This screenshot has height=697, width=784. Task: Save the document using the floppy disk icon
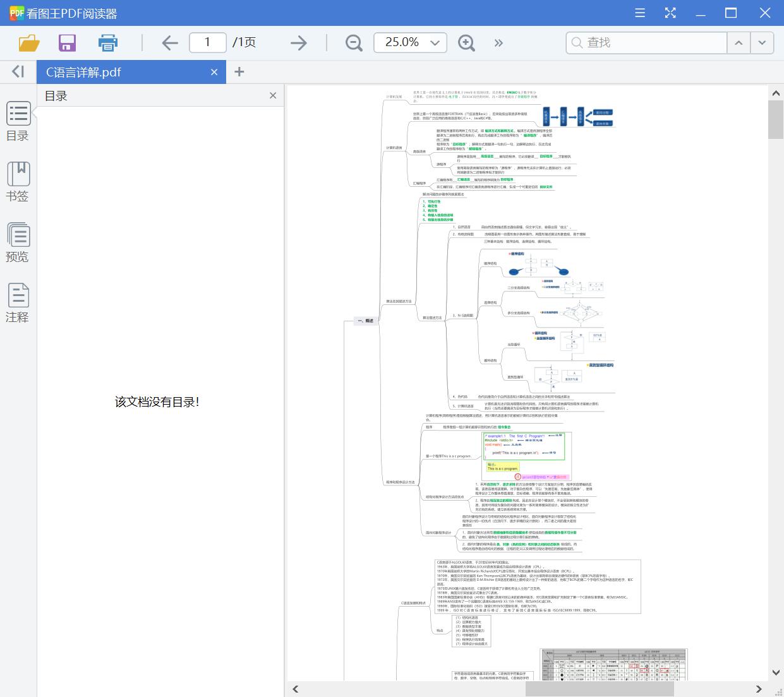[67, 42]
